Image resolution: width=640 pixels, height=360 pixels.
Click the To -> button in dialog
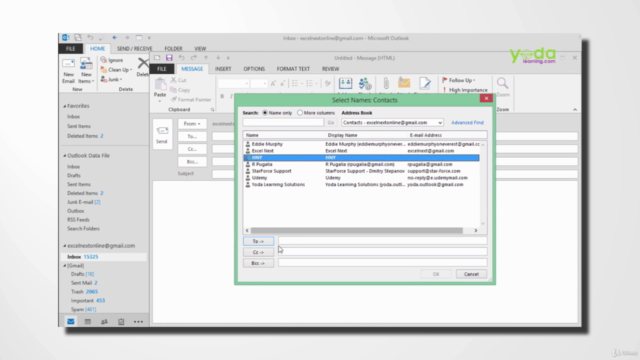[x=258, y=241]
